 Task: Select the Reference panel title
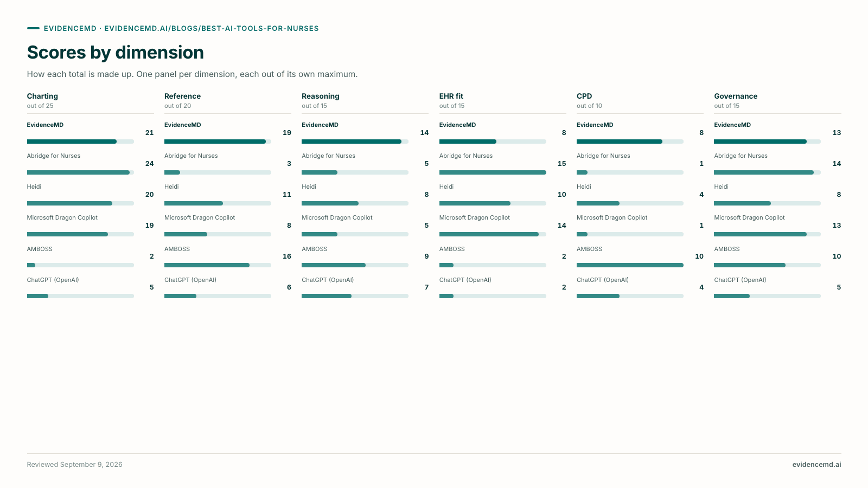(182, 96)
